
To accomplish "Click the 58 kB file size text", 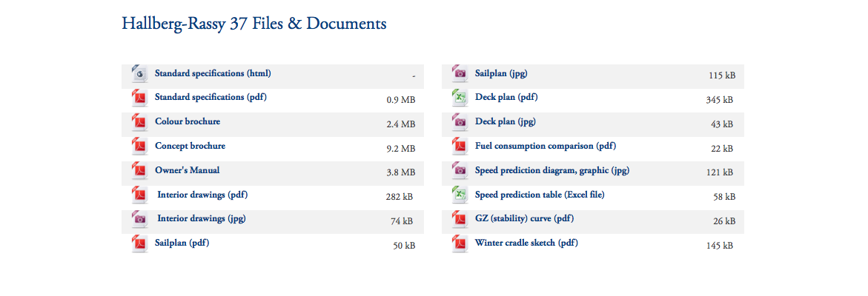I will pyautogui.click(x=724, y=197).
